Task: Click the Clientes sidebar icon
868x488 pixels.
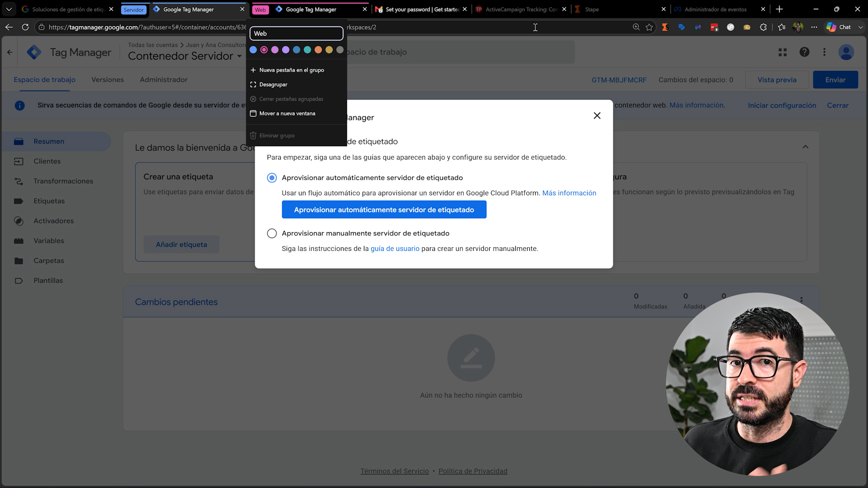Action: point(19,161)
